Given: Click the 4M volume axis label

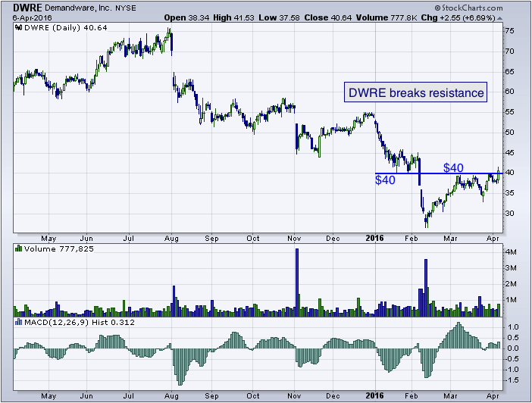Looking at the screenshot, I should pos(511,252).
